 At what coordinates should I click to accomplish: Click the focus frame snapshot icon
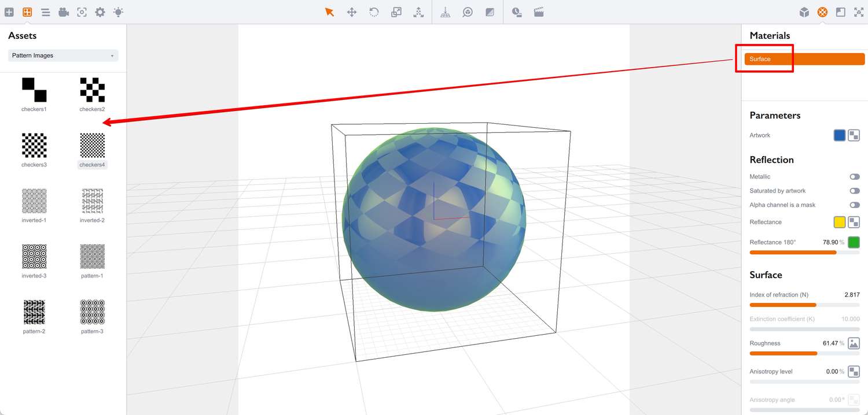coord(82,12)
